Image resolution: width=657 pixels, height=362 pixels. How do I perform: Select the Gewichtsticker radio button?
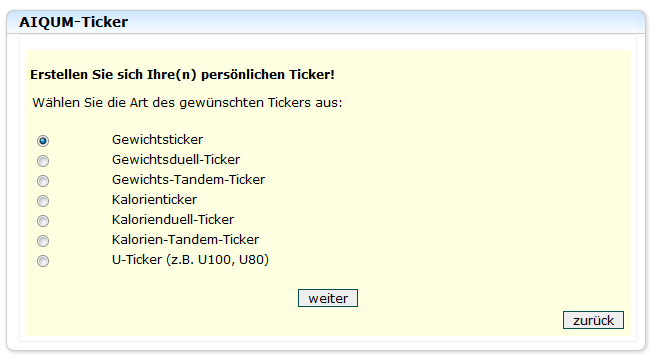[43, 141]
